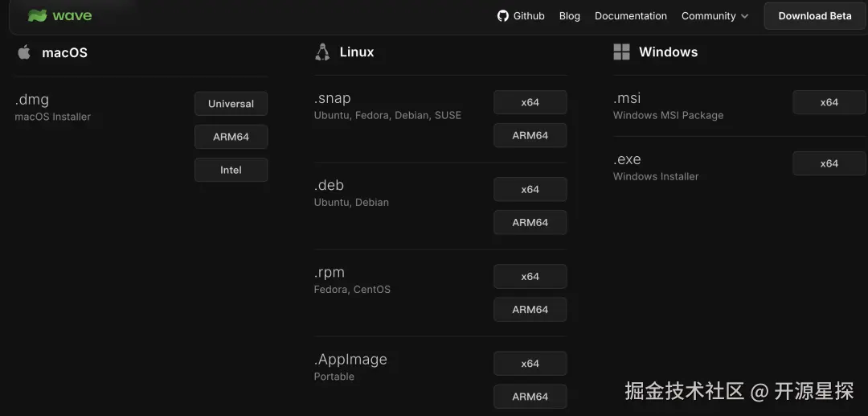The image size is (868, 416).
Task: Download the x64 .rpm package
Action: pos(530,276)
